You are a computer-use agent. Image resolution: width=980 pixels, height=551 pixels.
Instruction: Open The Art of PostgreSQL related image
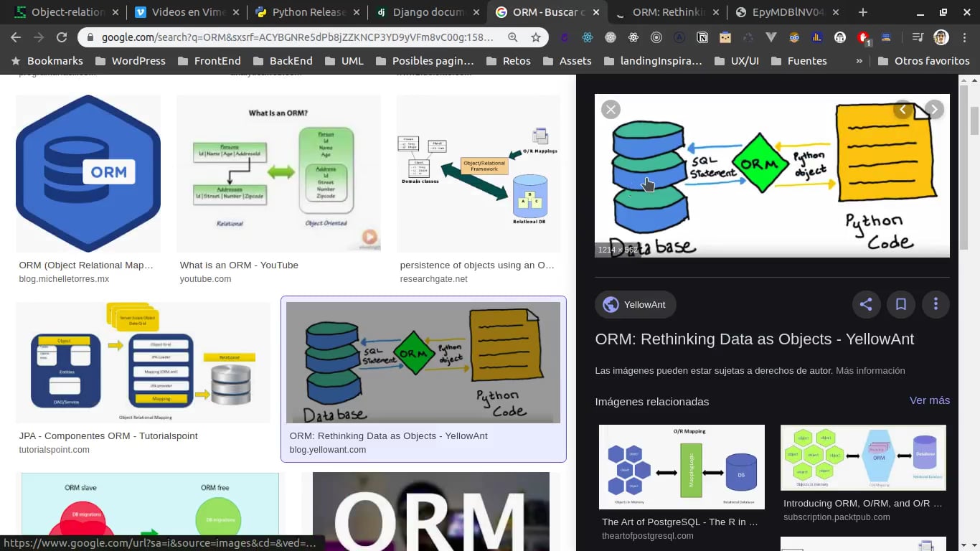[x=682, y=467]
